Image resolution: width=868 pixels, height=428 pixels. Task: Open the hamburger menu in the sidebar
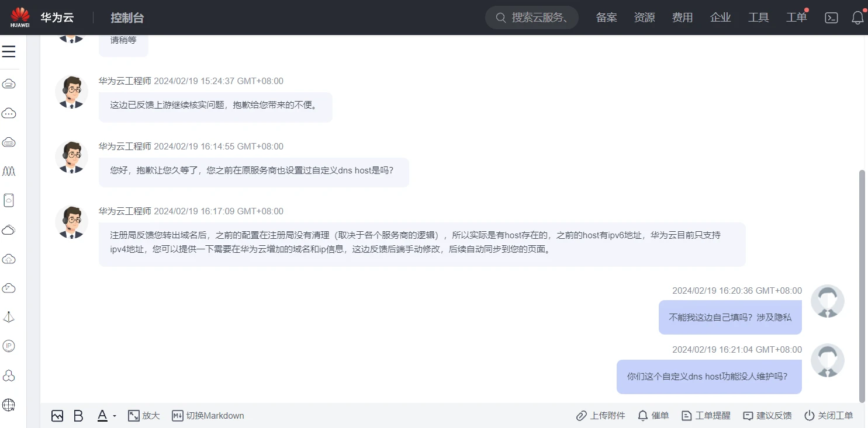coord(9,52)
